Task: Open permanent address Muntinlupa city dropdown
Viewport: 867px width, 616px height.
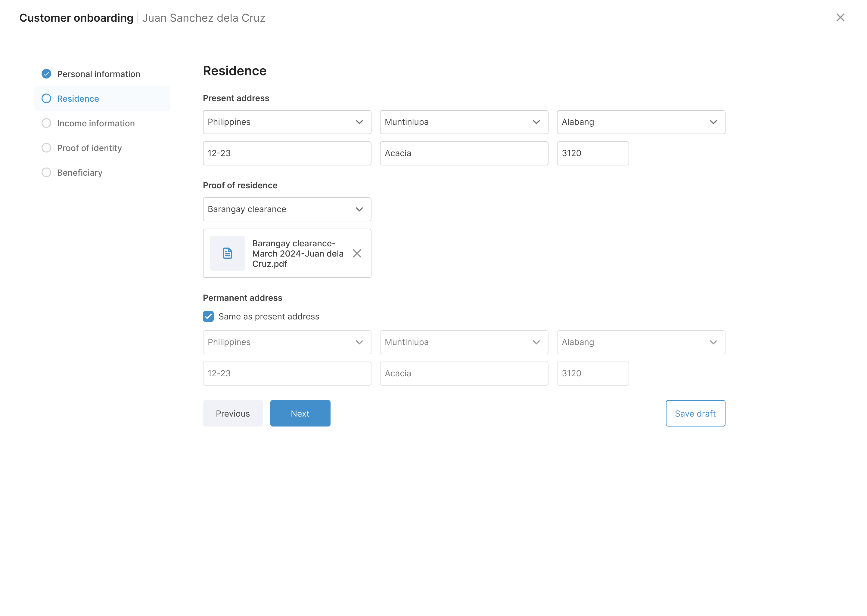Action: (x=464, y=342)
